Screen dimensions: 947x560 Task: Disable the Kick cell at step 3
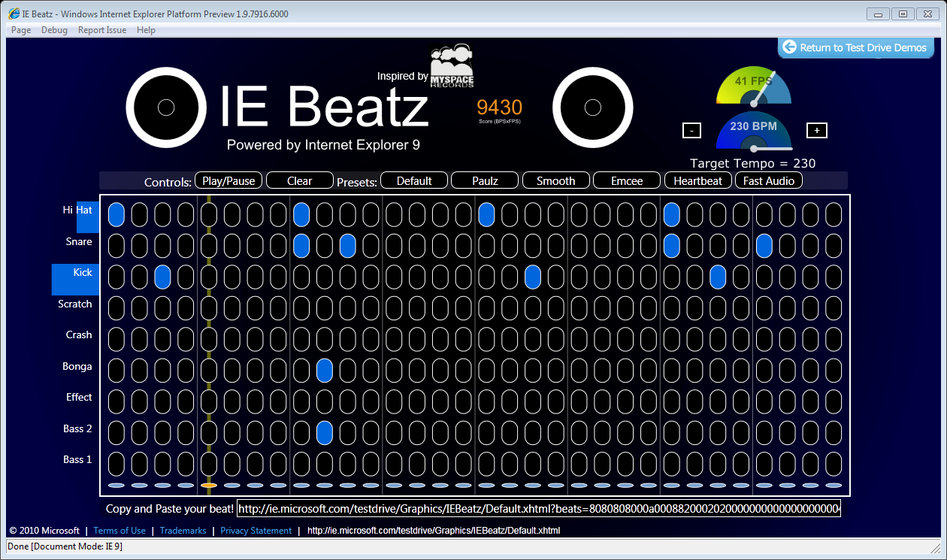162,277
